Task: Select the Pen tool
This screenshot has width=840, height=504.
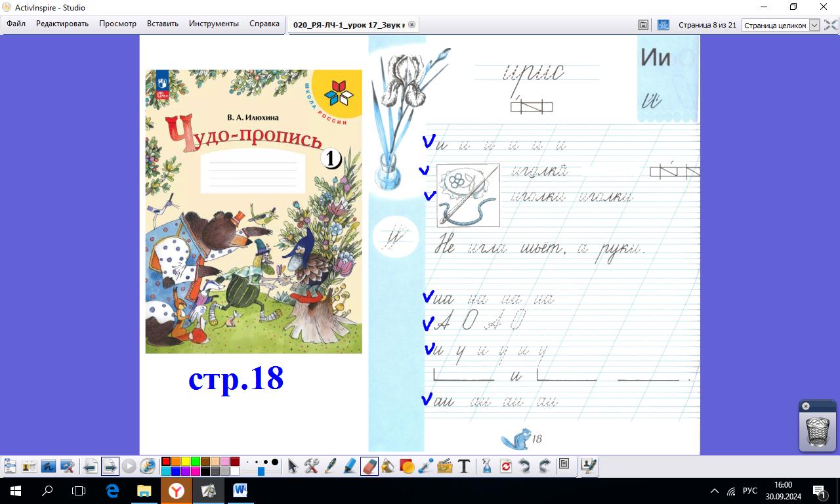Action: 331,467
